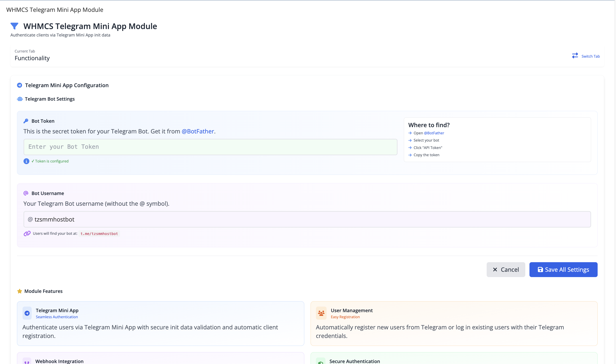Viewport: 616px width, 364px height.
Task: Click the key icon beside Bot Token heading
Action: pos(26,121)
